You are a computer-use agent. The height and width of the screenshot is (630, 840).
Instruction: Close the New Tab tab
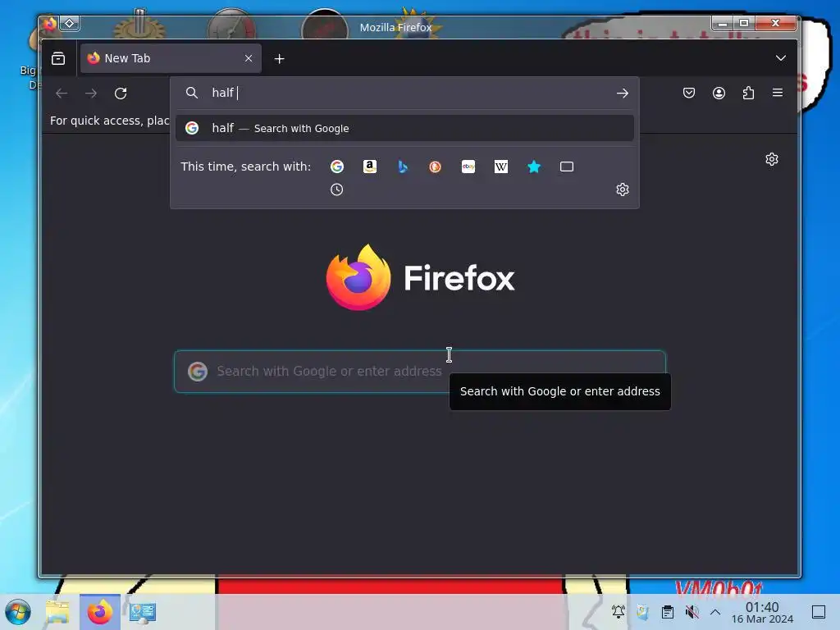249,58
